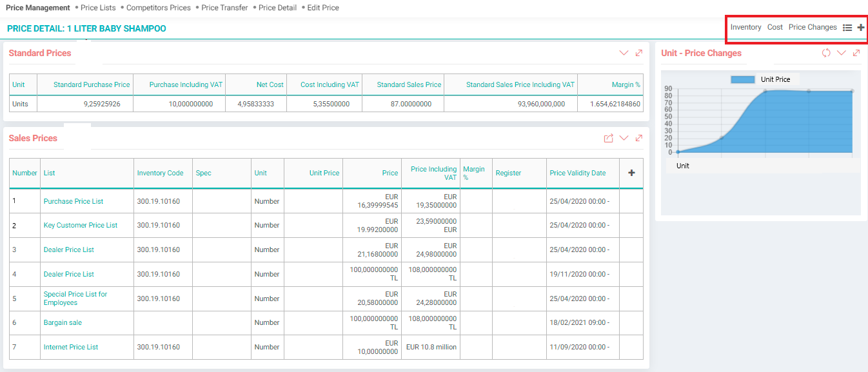Click the date 18/02/2021 09:00

click(x=578, y=322)
